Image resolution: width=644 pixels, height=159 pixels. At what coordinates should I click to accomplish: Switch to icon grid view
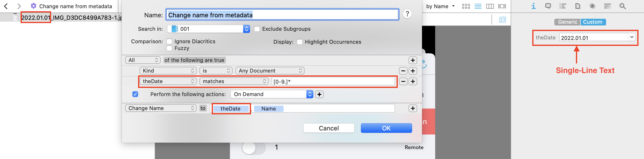coord(466,6)
